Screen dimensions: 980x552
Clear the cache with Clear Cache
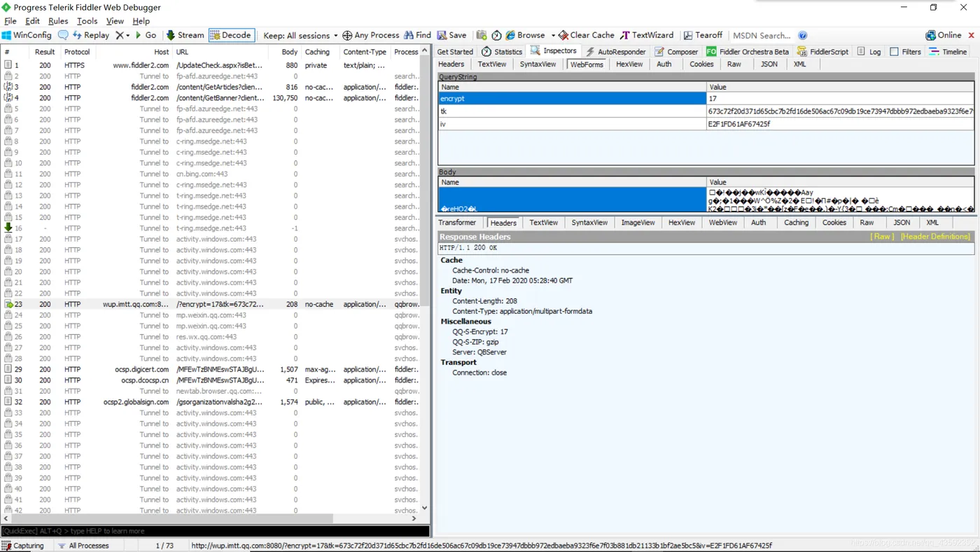click(586, 35)
